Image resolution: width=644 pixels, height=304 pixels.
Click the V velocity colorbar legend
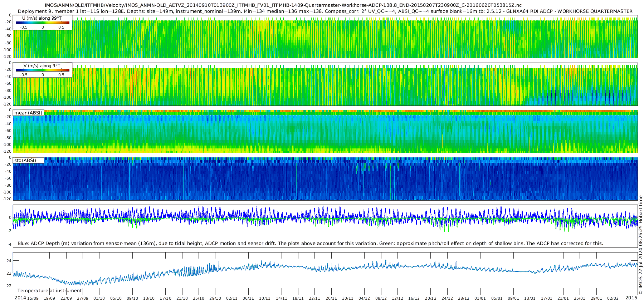(x=43, y=70)
